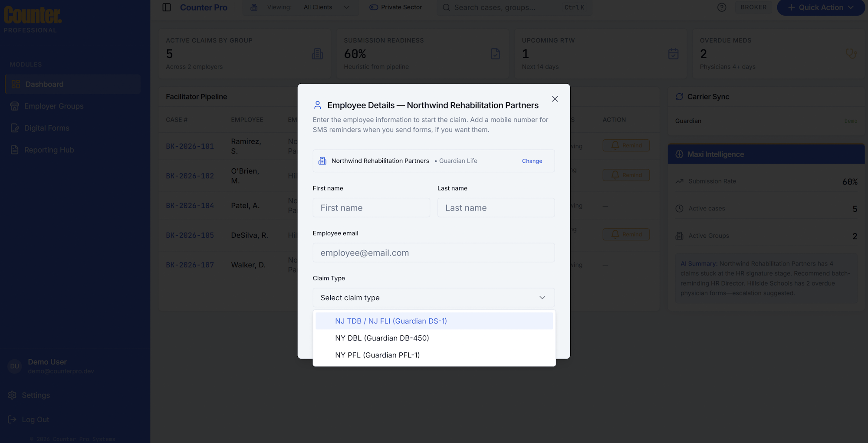Click the Active Claims building icon
The width and height of the screenshot is (868, 443).
pyautogui.click(x=317, y=54)
